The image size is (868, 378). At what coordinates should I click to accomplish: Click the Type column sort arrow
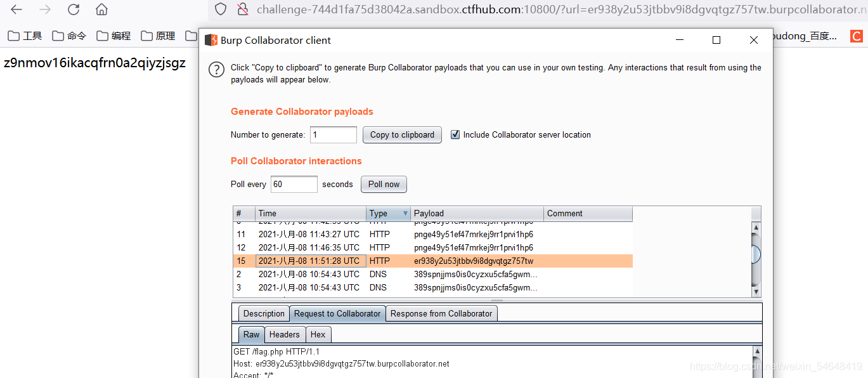405,214
